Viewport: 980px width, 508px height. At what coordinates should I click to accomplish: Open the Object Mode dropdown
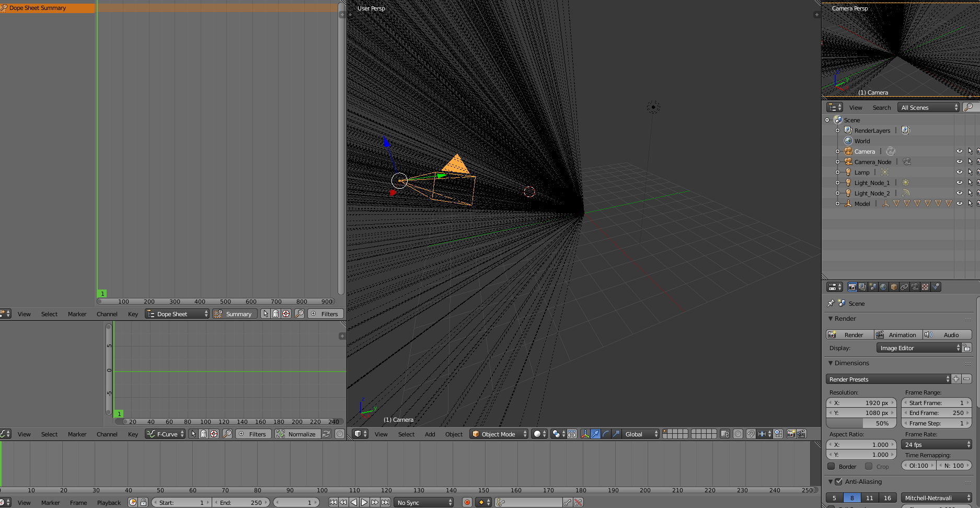coord(499,434)
